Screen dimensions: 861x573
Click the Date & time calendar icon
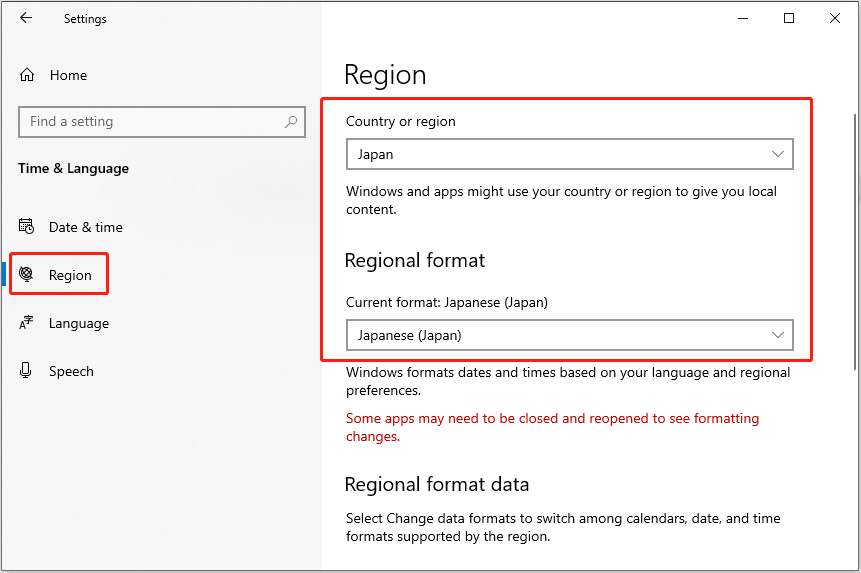(x=27, y=227)
